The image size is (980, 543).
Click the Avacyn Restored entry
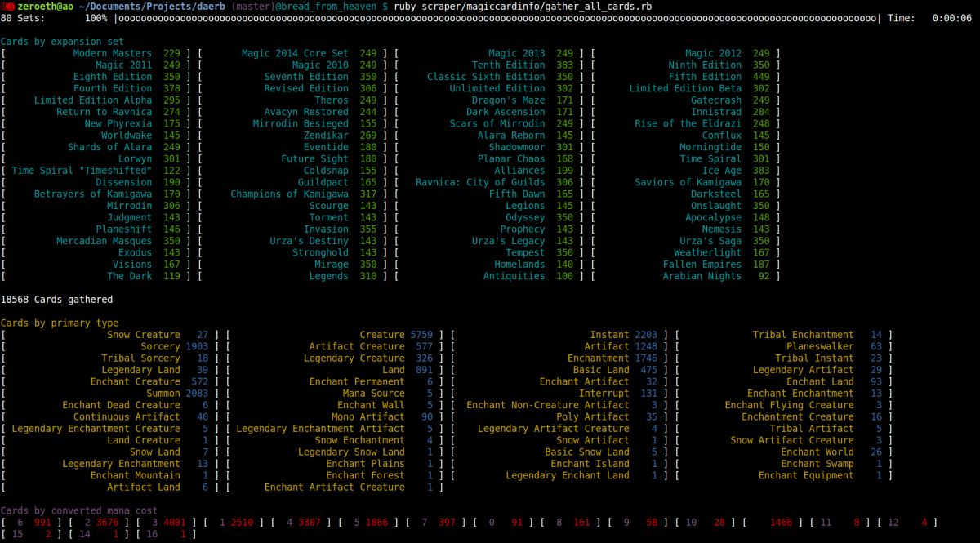[320, 112]
